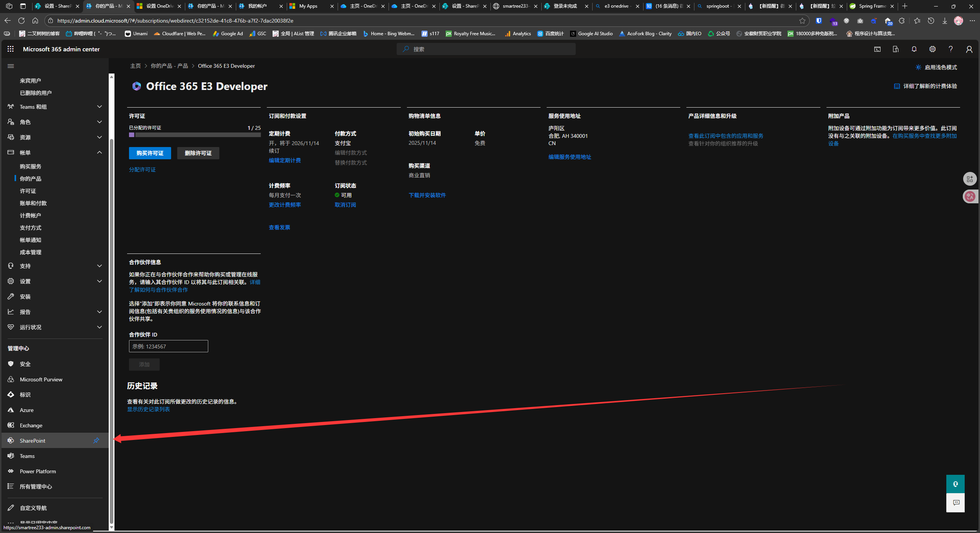Expand the 设置 navigation group
Viewport: 980px width, 533px height.
point(99,281)
